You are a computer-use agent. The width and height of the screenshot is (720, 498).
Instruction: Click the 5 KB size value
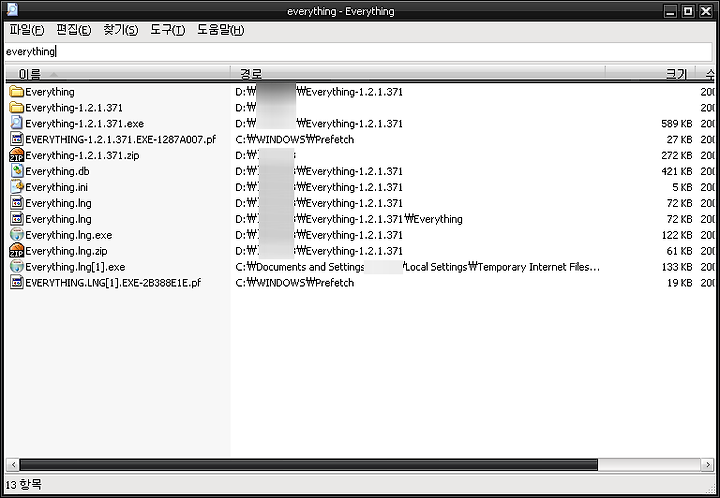pyautogui.click(x=682, y=187)
